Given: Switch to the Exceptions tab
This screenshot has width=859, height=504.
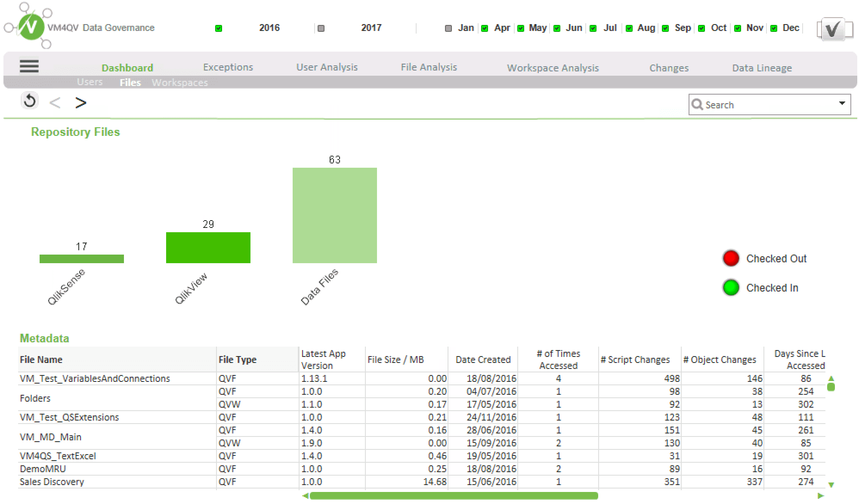Looking at the screenshot, I should tap(228, 67).
